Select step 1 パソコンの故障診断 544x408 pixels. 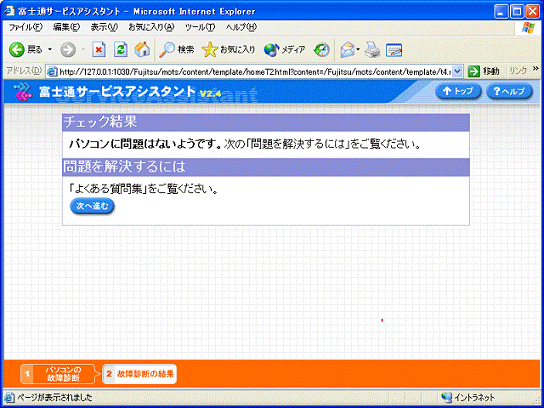[x=58, y=374]
